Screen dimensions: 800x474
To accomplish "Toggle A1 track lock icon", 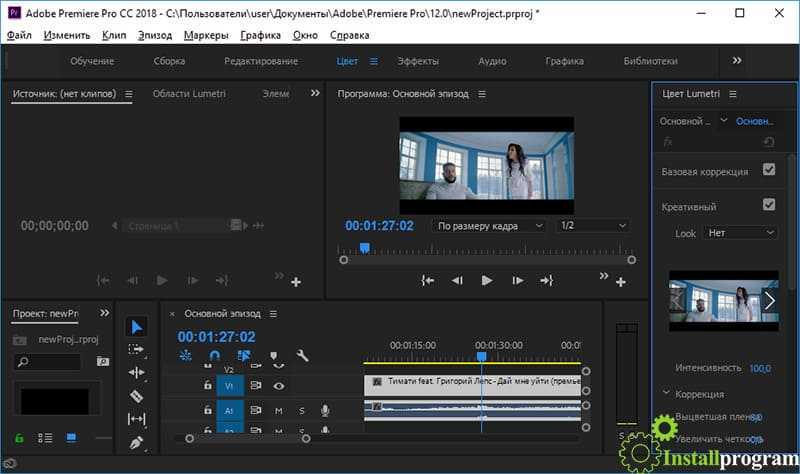I will click(x=208, y=410).
